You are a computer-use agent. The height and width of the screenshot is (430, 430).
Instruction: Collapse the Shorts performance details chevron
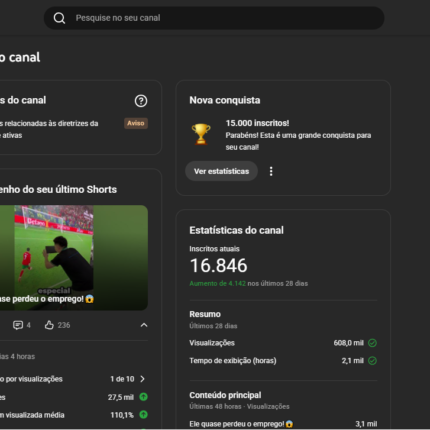point(144,325)
